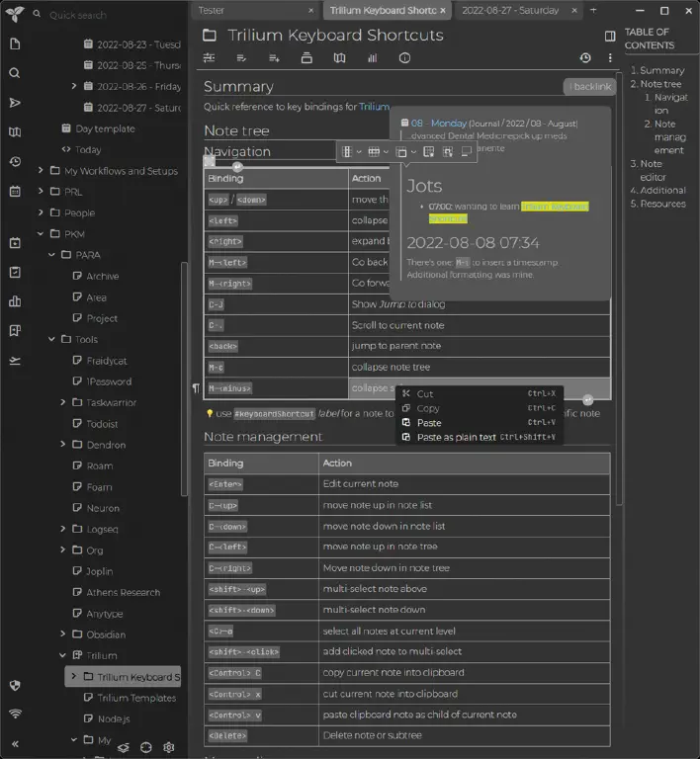Toggle the right pane visibility icon
This screenshot has width=700, height=759.
tap(610, 37)
